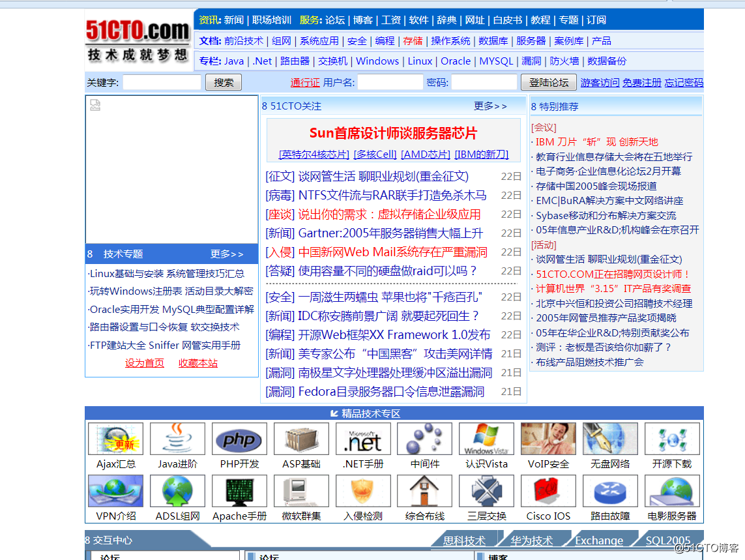745x560 pixels.
Task: Click the VPN介绍 globe icon
Action: (x=116, y=491)
